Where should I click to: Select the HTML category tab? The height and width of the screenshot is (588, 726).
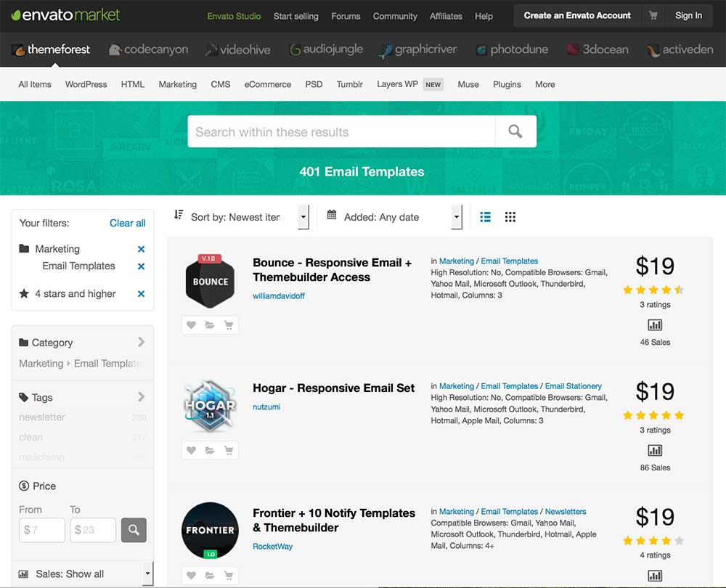[x=133, y=84]
